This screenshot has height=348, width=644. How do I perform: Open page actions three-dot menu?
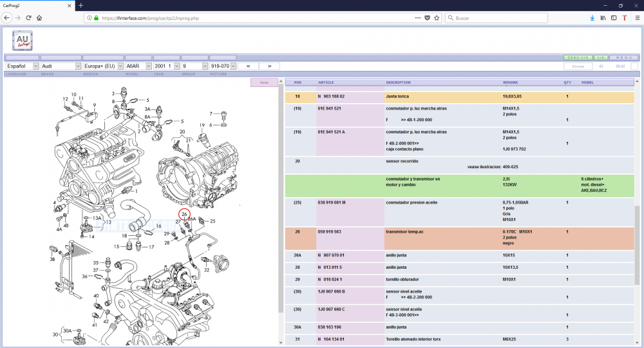[418, 18]
